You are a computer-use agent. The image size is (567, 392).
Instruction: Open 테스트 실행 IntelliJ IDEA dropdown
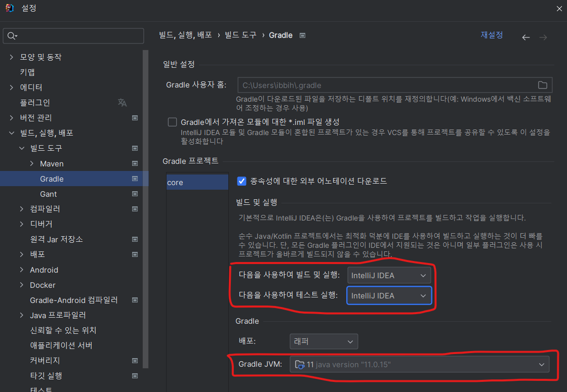coord(389,295)
